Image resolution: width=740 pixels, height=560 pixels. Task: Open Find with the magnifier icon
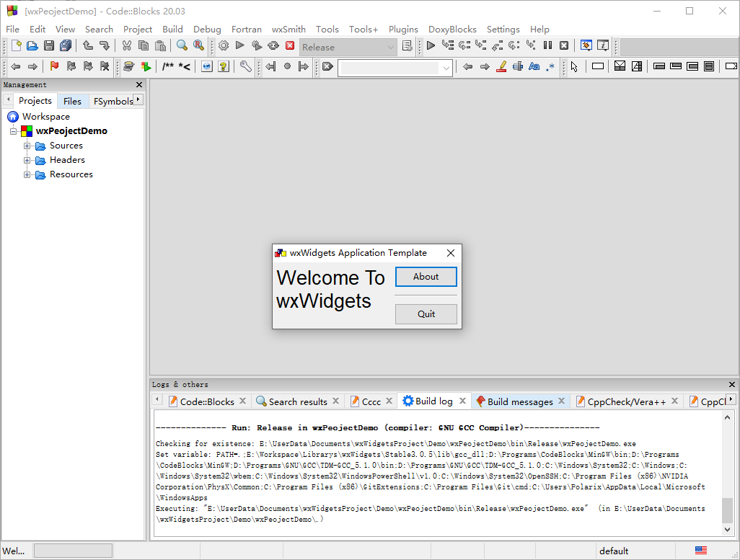pyautogui.click(x=182, y=45)
